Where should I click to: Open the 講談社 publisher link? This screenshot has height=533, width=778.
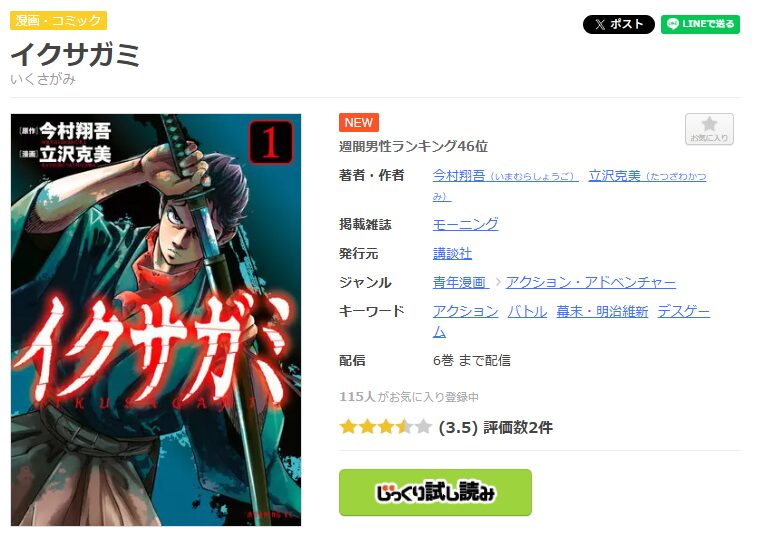(452, 254)
